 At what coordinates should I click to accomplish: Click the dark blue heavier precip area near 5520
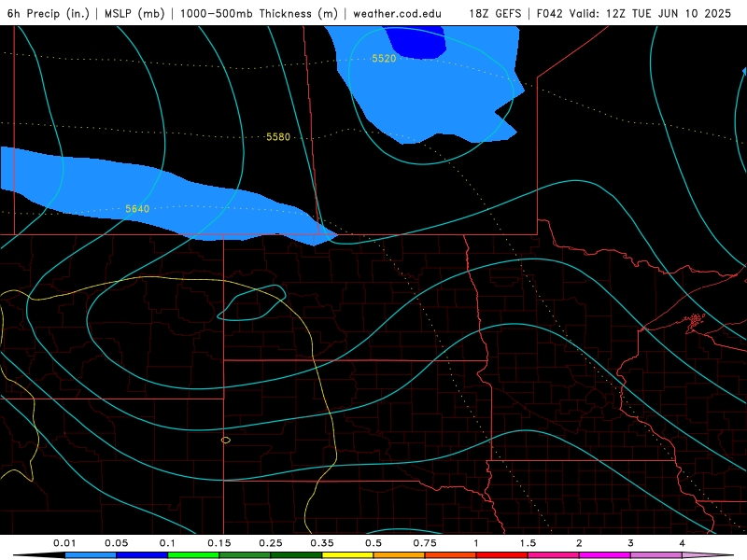point(416,42)
